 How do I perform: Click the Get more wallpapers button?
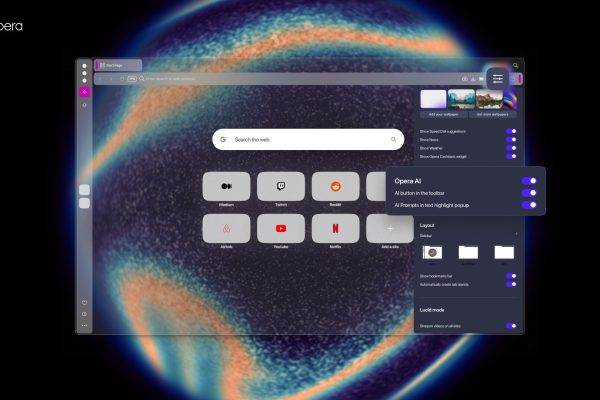(x=493, y=116)
